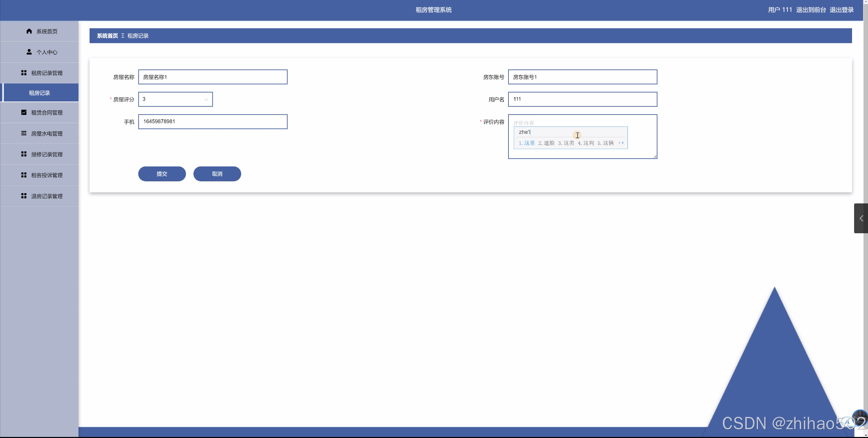Click the 系统首页 breadcrumb link
This screenshot has height=438, width=868.
[x=108, y=36]
